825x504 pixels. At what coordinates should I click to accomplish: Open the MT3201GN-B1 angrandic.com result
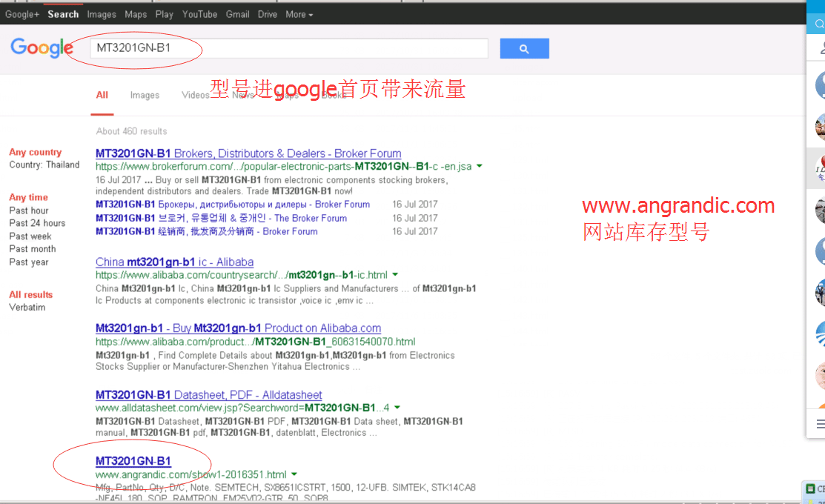tap(133, 461)
